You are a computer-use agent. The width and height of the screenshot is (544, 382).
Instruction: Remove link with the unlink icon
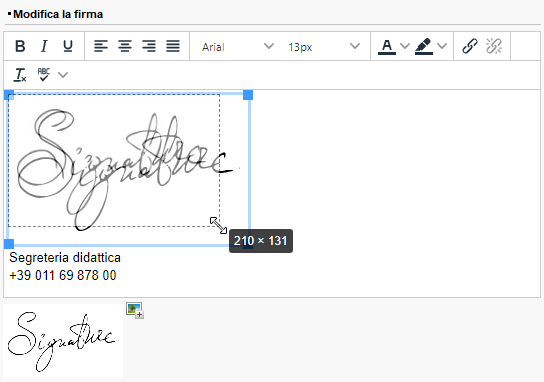[x=494, y=46]
